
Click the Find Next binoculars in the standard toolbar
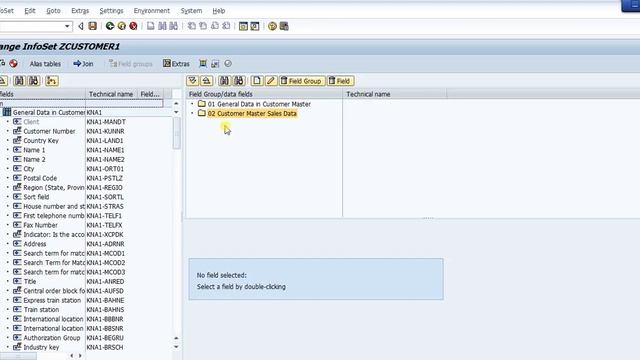tap(173, 26)
